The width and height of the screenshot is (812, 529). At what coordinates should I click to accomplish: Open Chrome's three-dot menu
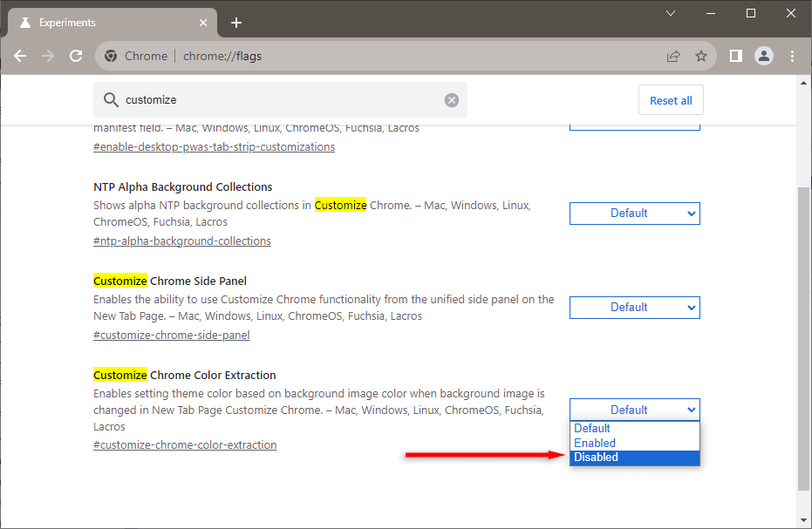pyautogui.click(x=792, y=56)
